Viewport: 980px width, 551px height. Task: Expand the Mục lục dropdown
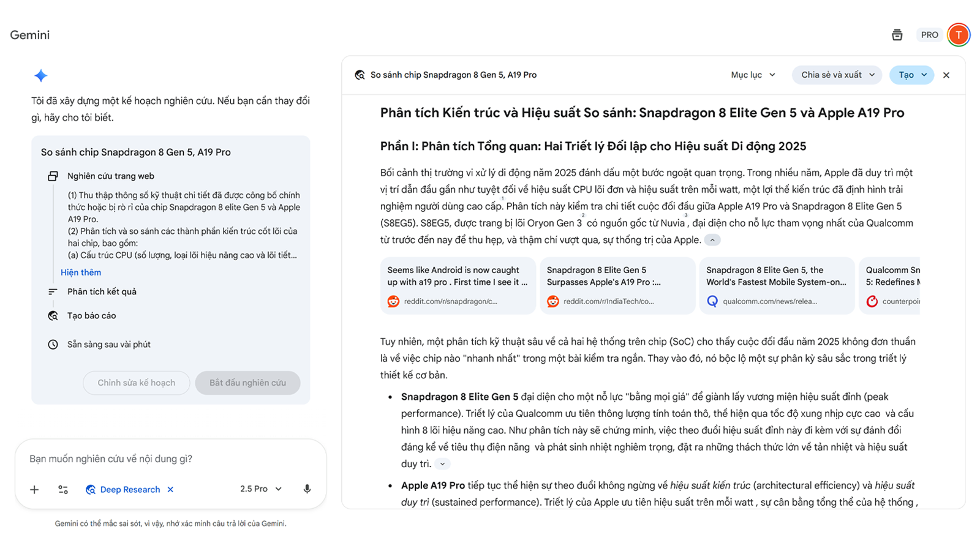tap(753, 75)
